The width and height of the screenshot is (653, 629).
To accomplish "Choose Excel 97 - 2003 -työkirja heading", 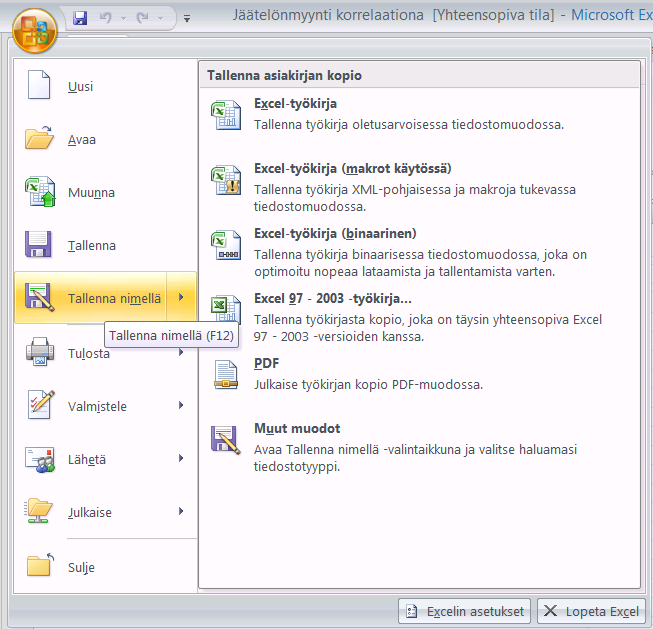I will [x=333, y=299].
